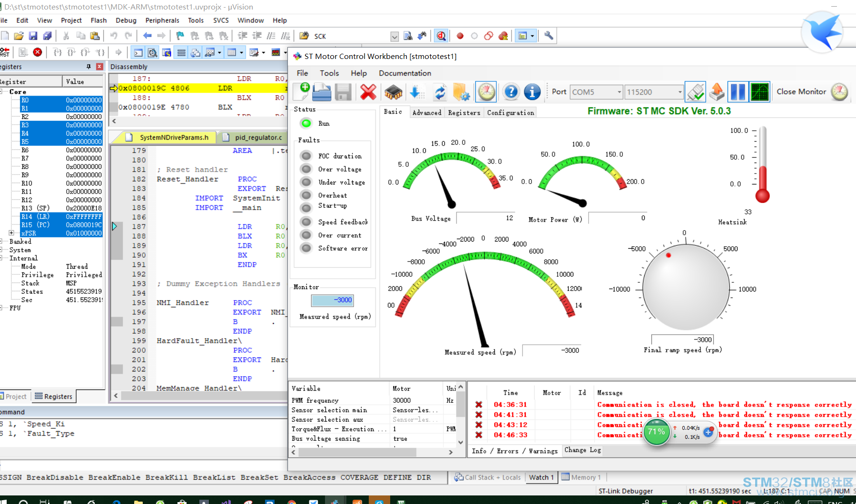Click the red X delete icon in Workbench toolbar
Viewport: 856px width, 504px height.
pyautogui.click(x=368, y=92)
